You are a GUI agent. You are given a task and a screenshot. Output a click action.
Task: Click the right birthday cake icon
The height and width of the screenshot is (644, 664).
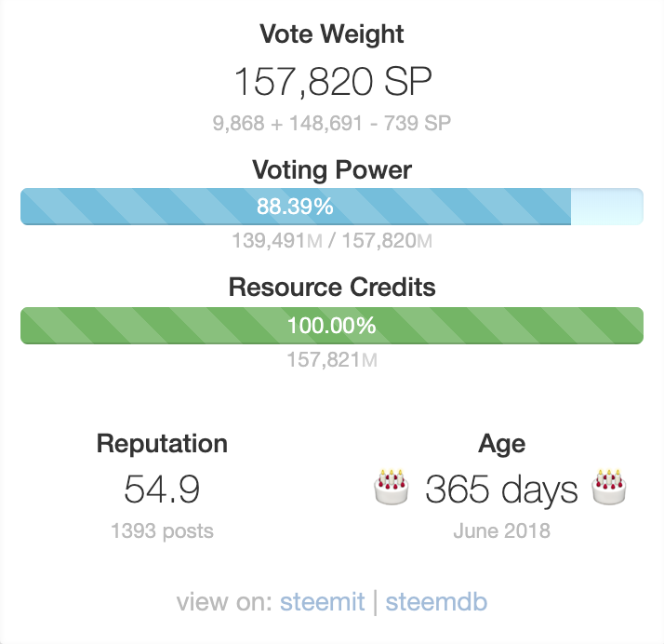pyautogui.click(x=609, y=487)
